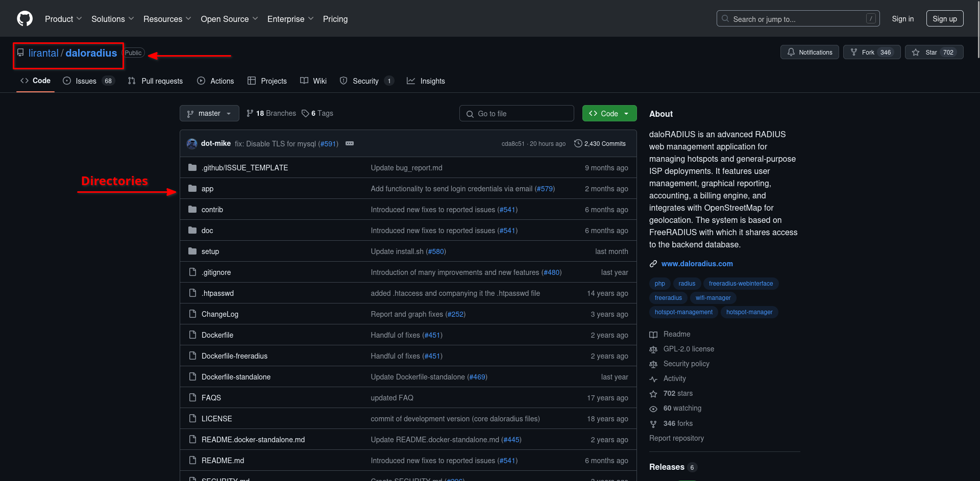Open the README.md file
980x481 pixels.
(x=223, y=461)
